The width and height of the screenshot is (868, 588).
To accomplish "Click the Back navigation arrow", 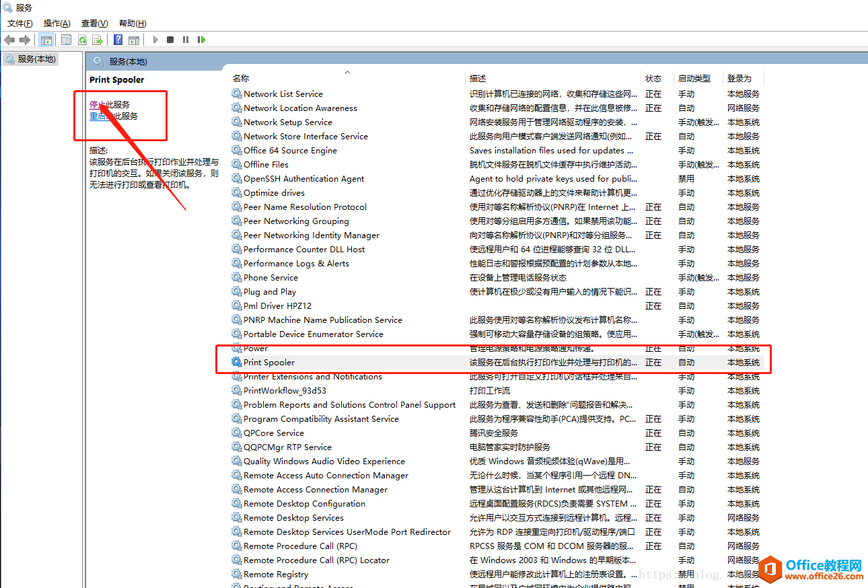I will pyautogui.click(x=9, y=40).
